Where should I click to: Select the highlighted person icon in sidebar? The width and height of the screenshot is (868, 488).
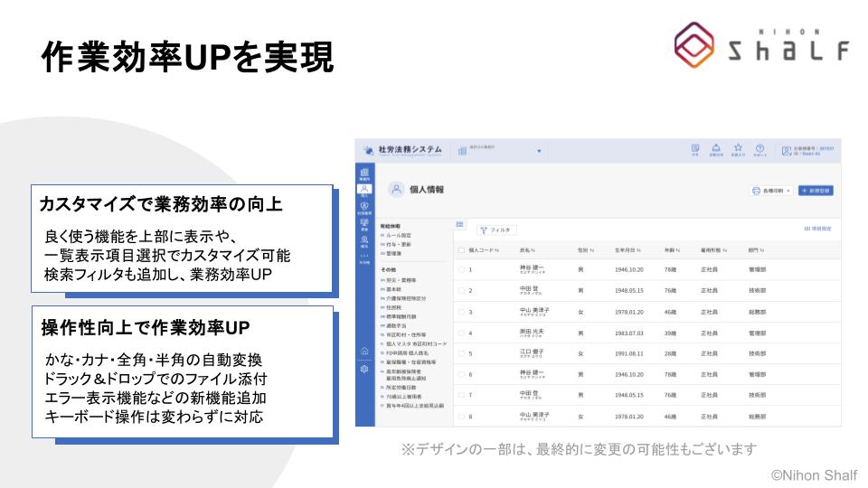(x=364, y=189)
